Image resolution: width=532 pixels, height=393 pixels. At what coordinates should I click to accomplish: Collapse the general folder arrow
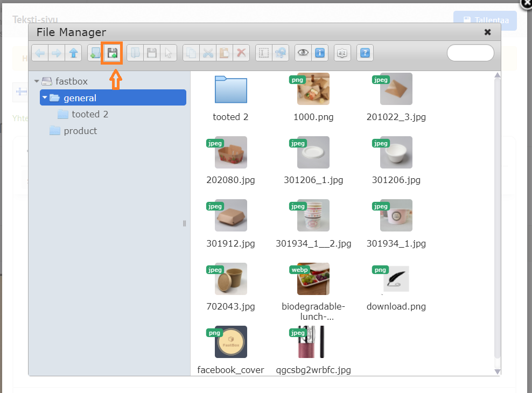[x=45, y=97]
